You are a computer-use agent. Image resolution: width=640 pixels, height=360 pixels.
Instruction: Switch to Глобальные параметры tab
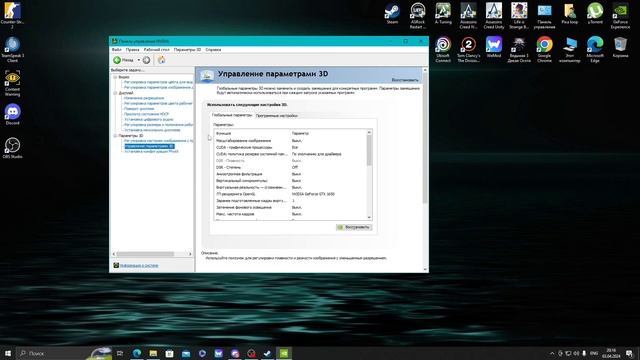pyautogui.click(x=231, y=116)
